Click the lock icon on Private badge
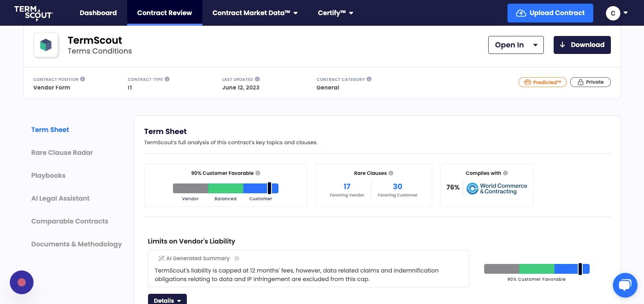The height and width of the screenshot is (304, 644). [x=580, y=83]
